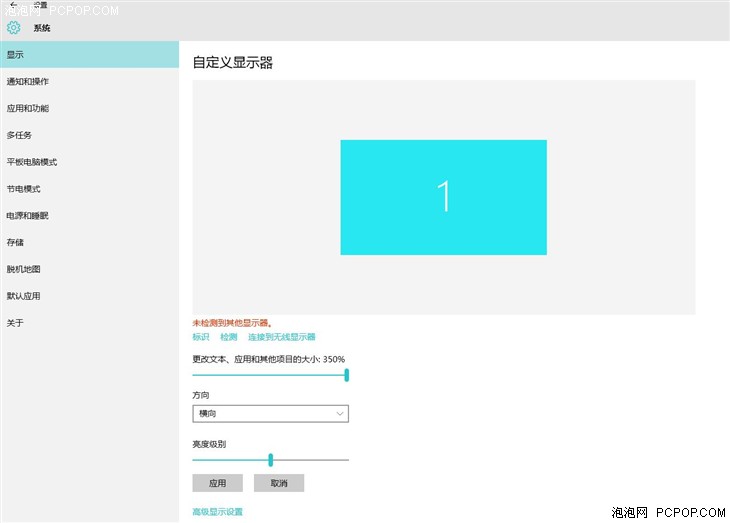Click the 标识 link
Image resolution: width=730 pixels, height=523 pixels.
pyautogui.click(x=201, y=337)
